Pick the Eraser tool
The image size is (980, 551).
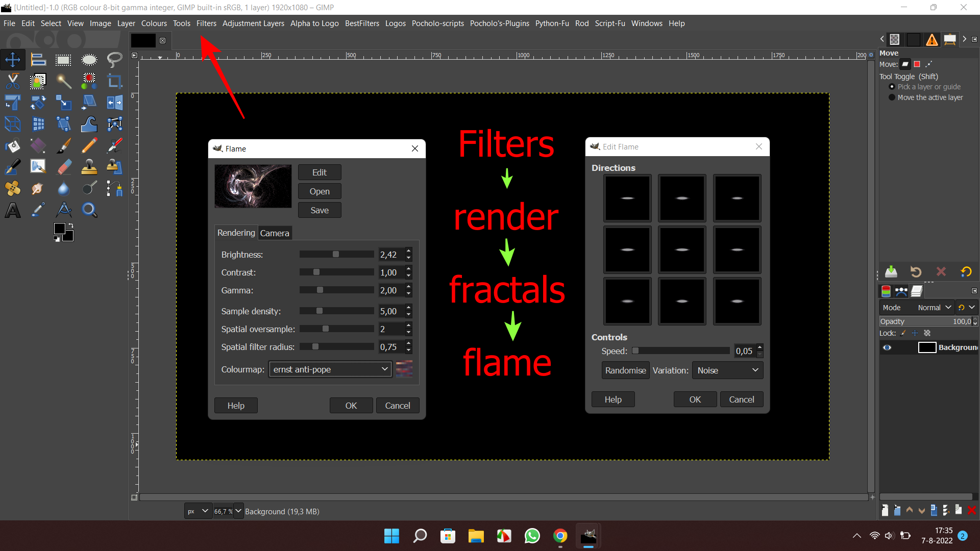pos(63,167)
